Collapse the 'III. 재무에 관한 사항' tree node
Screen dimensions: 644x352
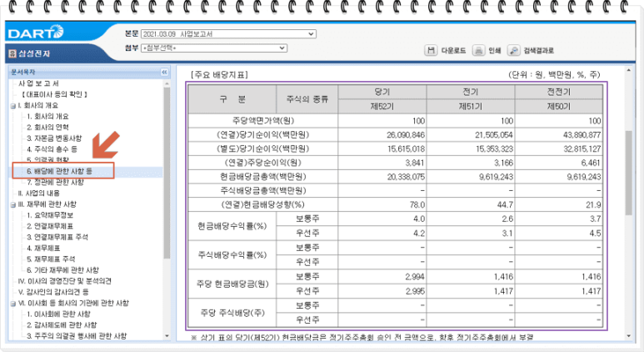[12, 204]
